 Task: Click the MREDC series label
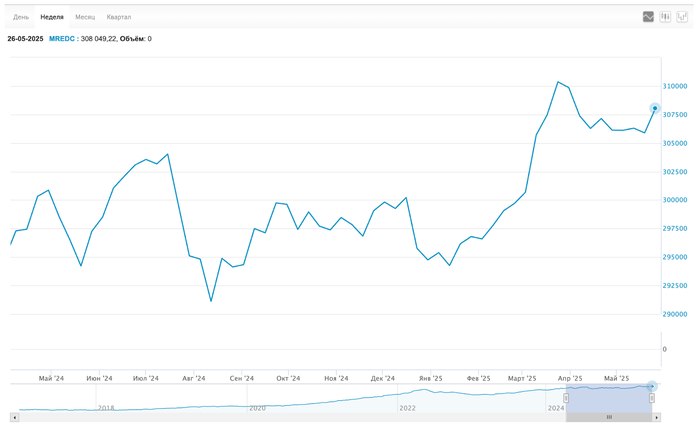tap(62, 39)
